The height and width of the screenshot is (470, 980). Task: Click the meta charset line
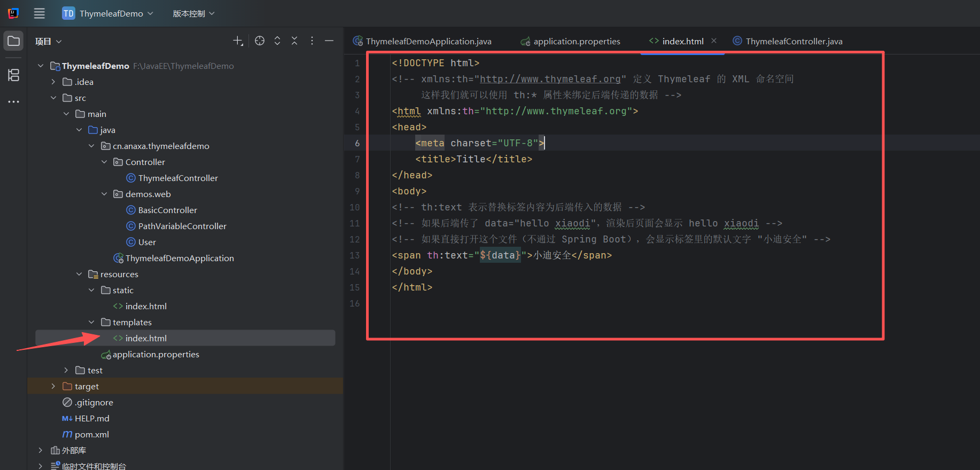(480, 143)
